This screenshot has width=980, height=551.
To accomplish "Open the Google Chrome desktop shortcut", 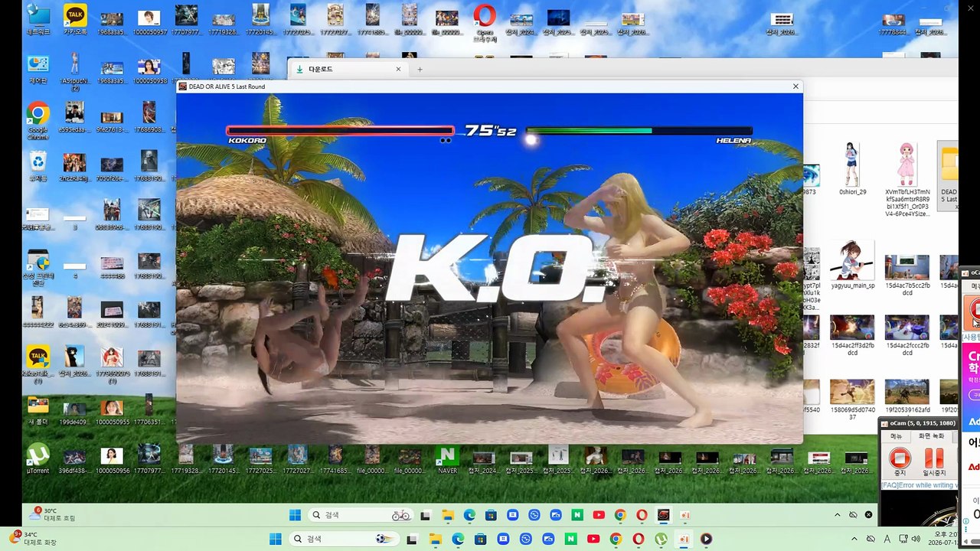I will pyautogui.click(x=38, y=121).
